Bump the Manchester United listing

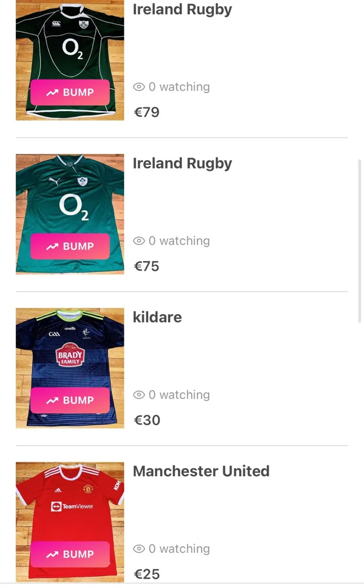pyautogui.click(x=70, y=554)
